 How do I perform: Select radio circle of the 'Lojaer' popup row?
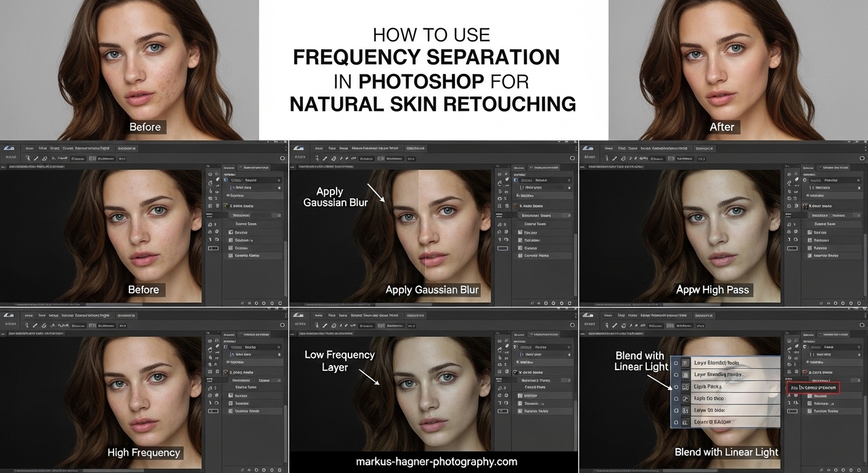click(676, 422)
